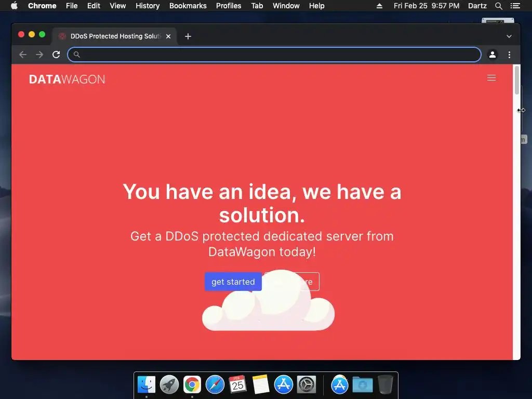Click the DDoS protected dedicated server subtitle
This screenshot has width=532, height=399.
click(262, 244)
